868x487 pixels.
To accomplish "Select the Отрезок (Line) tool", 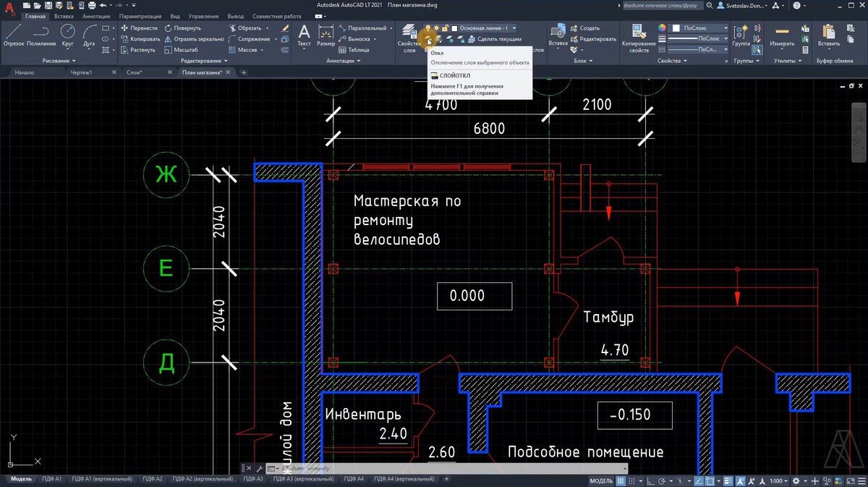I will tap(14, 35).
